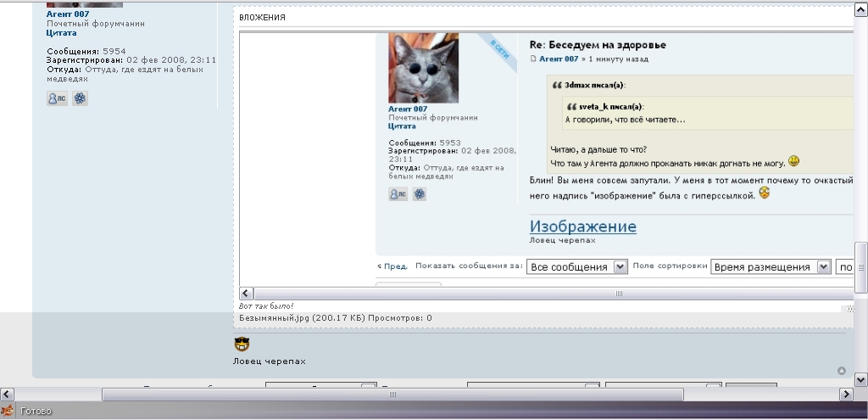Click 'Безымянный.jpg (200.17 КБ)' file caption
868x420 pixels.
coord(303,318)
